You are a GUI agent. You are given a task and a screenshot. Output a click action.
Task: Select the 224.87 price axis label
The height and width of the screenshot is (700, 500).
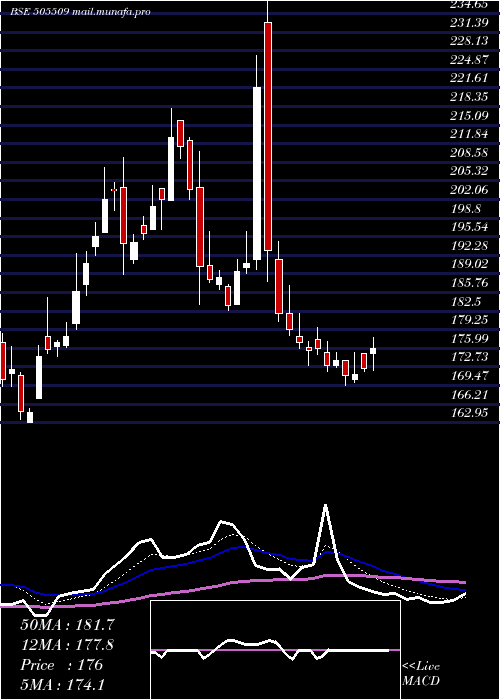pos(469,59)
